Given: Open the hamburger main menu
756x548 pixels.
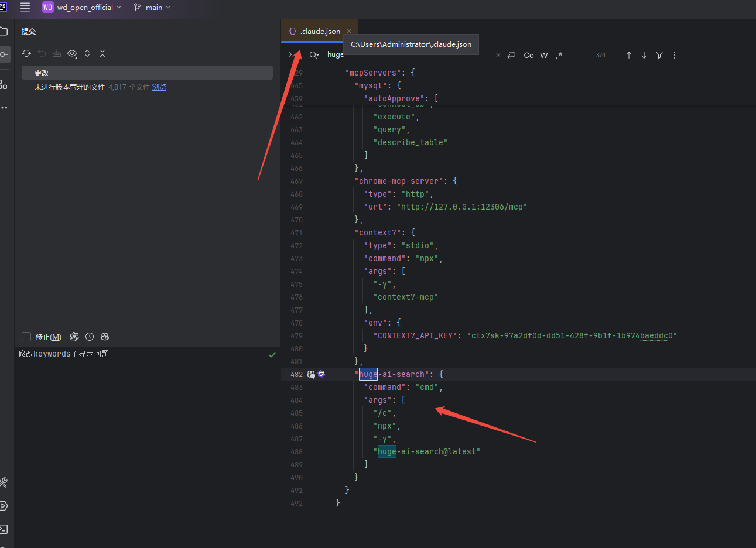Looking at the screenshot, I should (25, 7).
